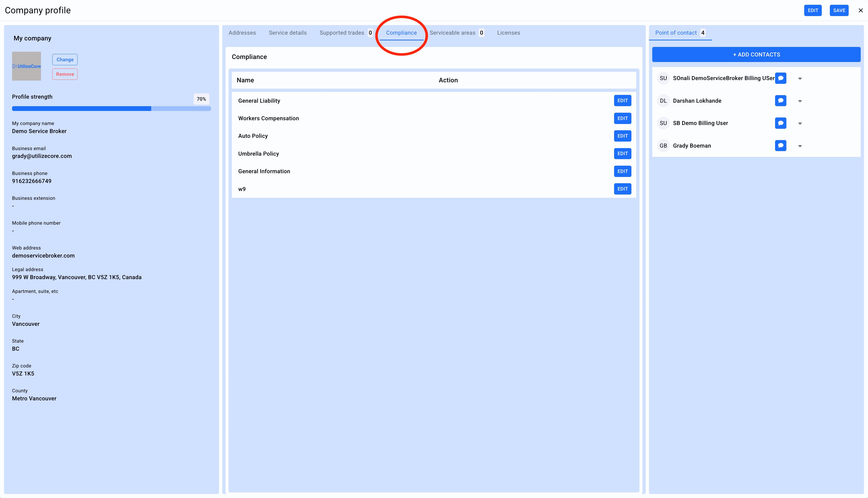868x498 pixels.
Task: Click the GB avatar for Grady Boeman
Action: 663,146
